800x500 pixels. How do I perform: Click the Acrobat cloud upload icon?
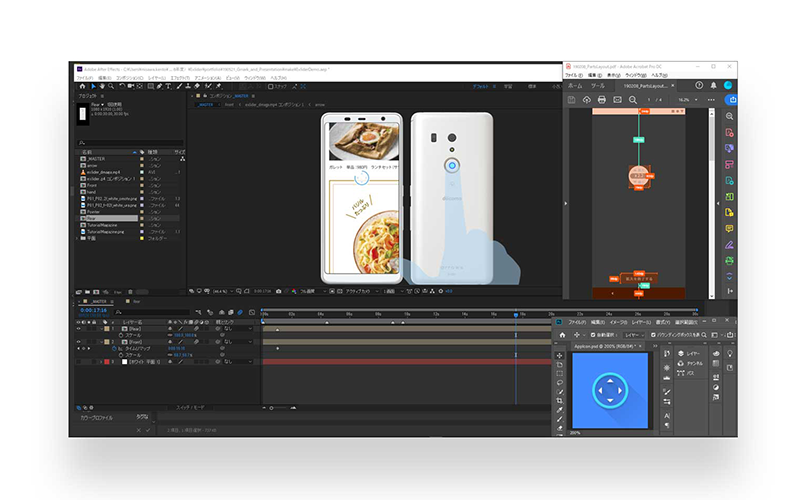pos(587,99)
